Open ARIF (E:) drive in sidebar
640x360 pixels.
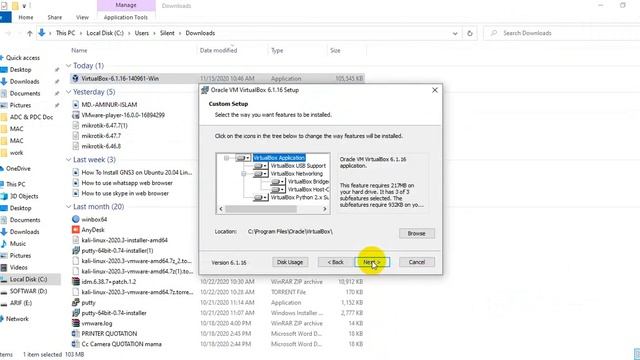[x=21, y=303]
